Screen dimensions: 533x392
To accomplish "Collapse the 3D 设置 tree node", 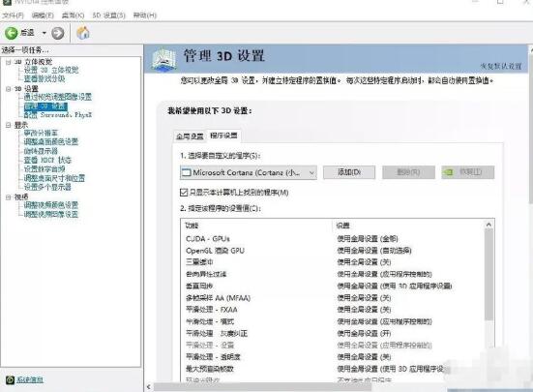I will pyautogui.click(x=8, y=89).
